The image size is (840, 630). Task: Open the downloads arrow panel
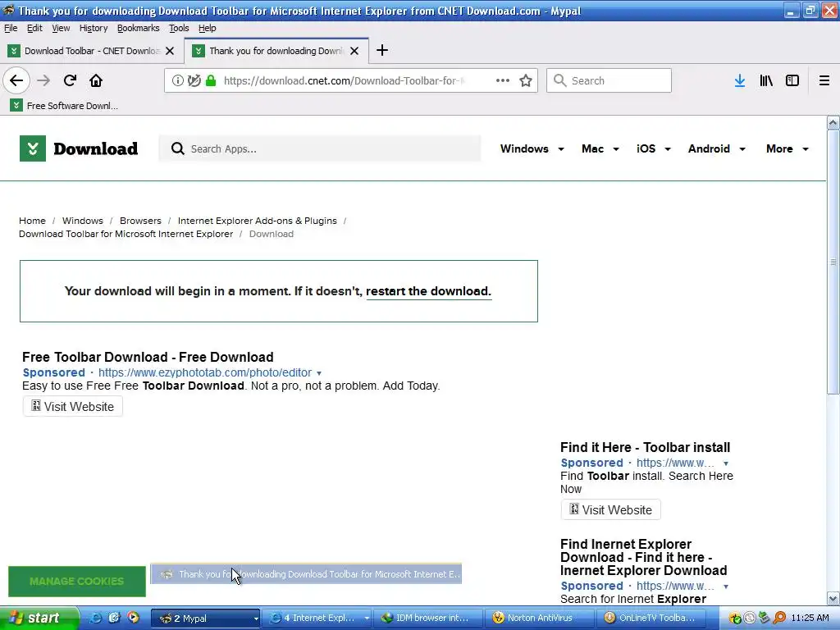tap(740, 80)
